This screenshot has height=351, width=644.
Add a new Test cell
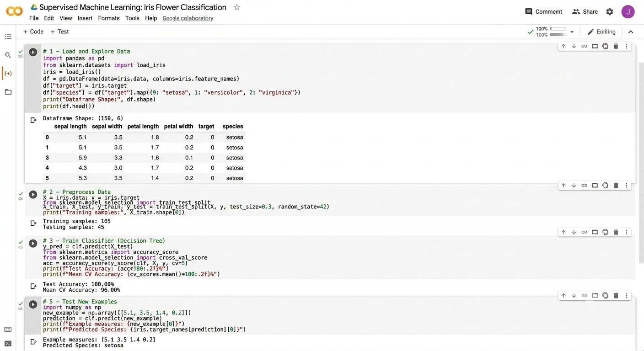[59, 32]
